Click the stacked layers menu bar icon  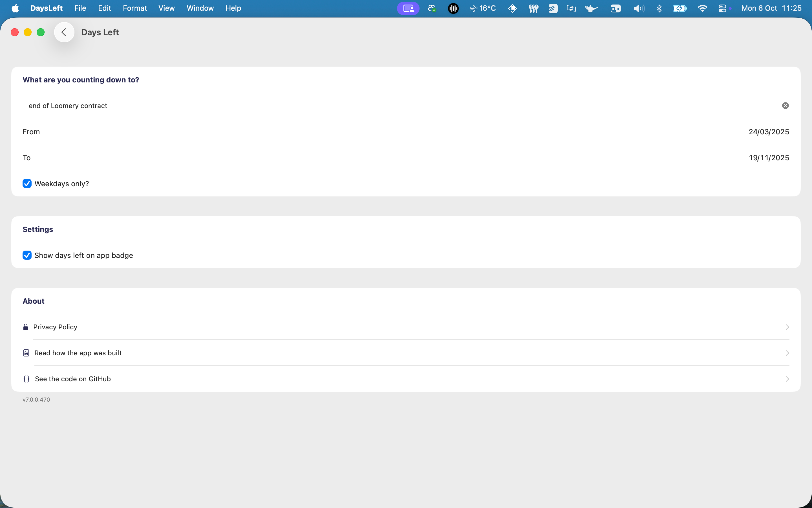coord(553,8)
